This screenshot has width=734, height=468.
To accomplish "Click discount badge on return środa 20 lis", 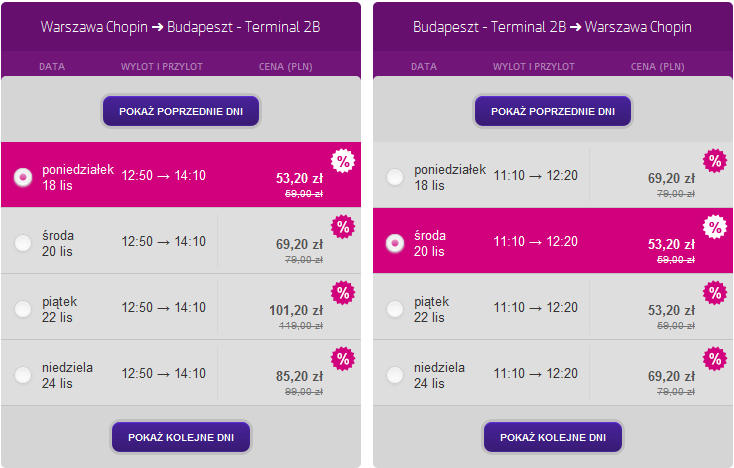I will (x=715, y=227).
